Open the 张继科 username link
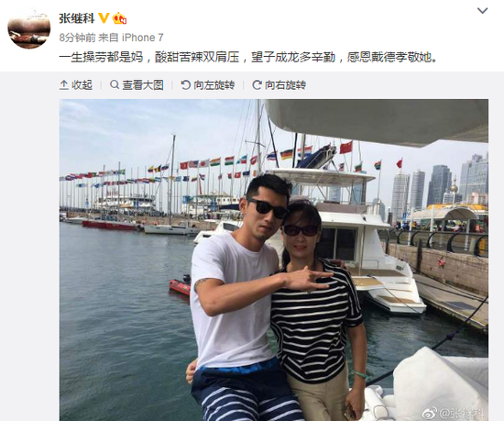 click(x=76, y=18)
